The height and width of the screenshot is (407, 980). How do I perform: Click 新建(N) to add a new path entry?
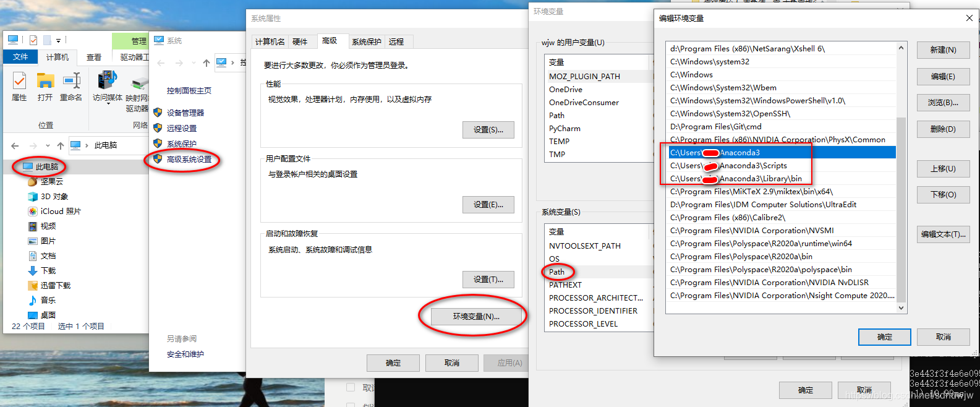click(943, 49)
